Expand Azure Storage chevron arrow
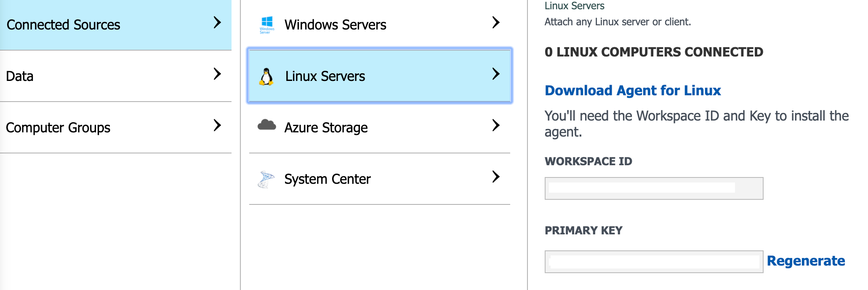The width and height of the screenshot is (868, 290). coord(496,125)
